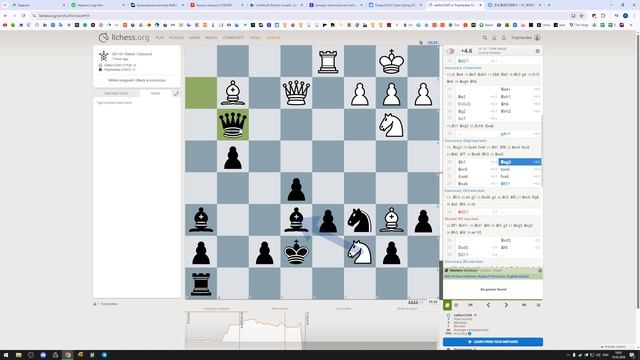Open the WATCH menu
Screen dimensions: 640x360
(x=211, y=38)
